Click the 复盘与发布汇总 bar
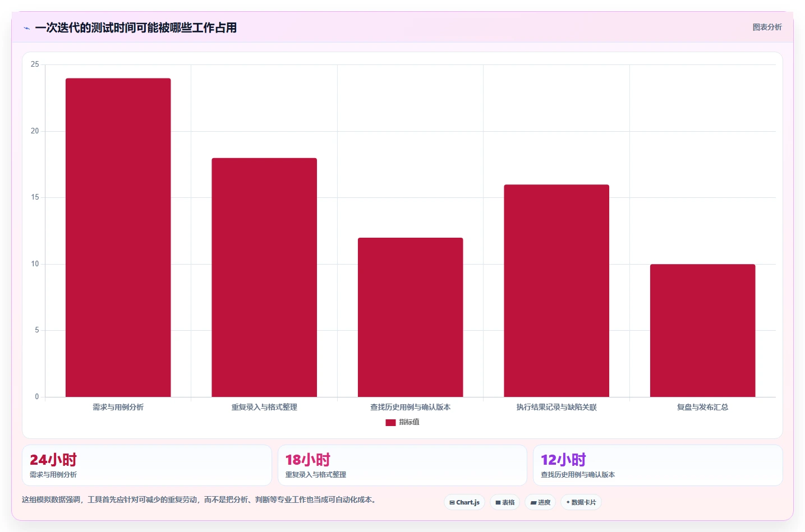 point(703,331)
